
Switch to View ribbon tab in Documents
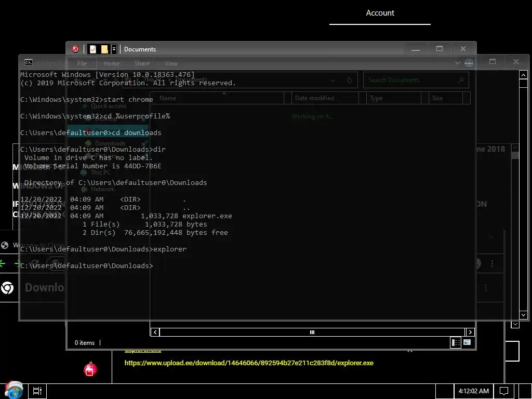171,63
